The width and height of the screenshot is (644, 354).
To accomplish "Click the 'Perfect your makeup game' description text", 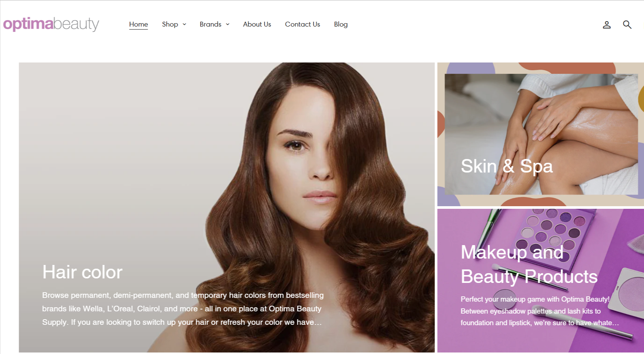I will click(540, 311).
